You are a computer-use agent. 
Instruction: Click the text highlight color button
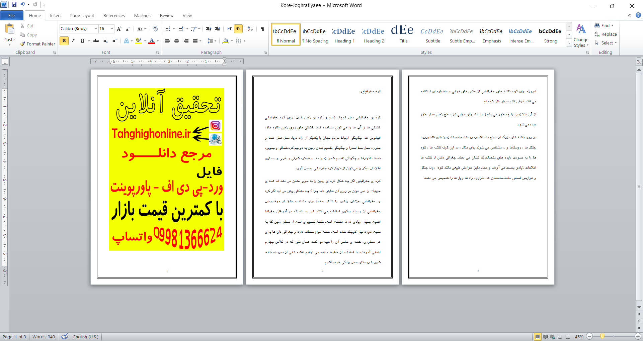pos(139,41)
